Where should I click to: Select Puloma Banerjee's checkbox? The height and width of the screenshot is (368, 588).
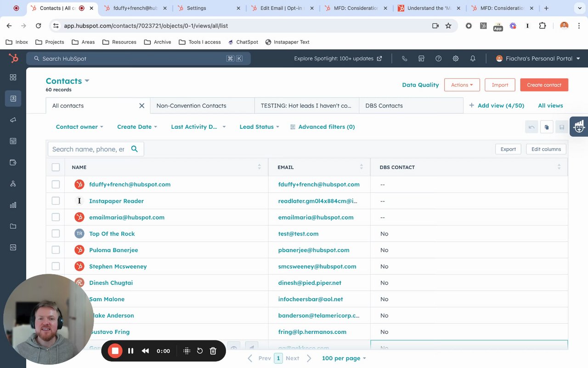coord(56,250)
